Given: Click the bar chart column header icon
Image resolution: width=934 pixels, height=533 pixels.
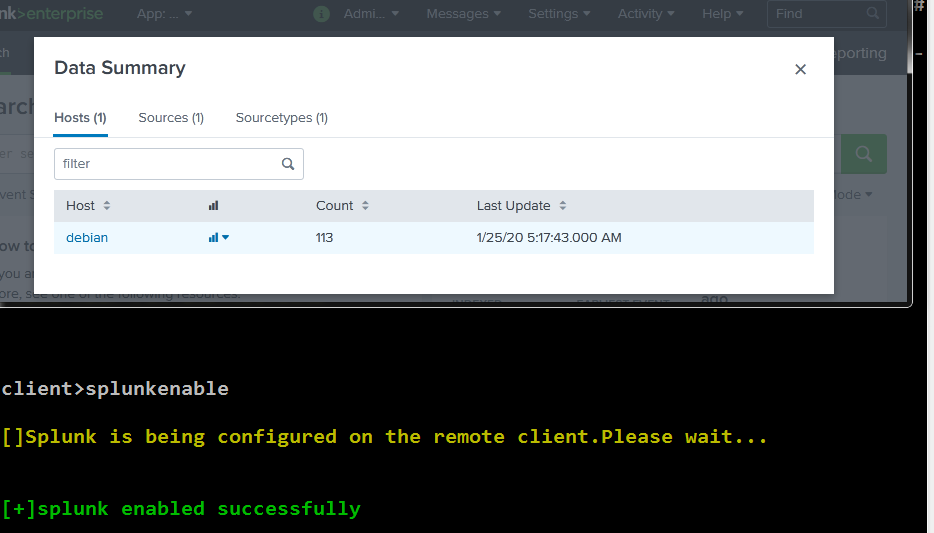Looking at the screenshot, I should pyautogui.click(x=213, y=205).
